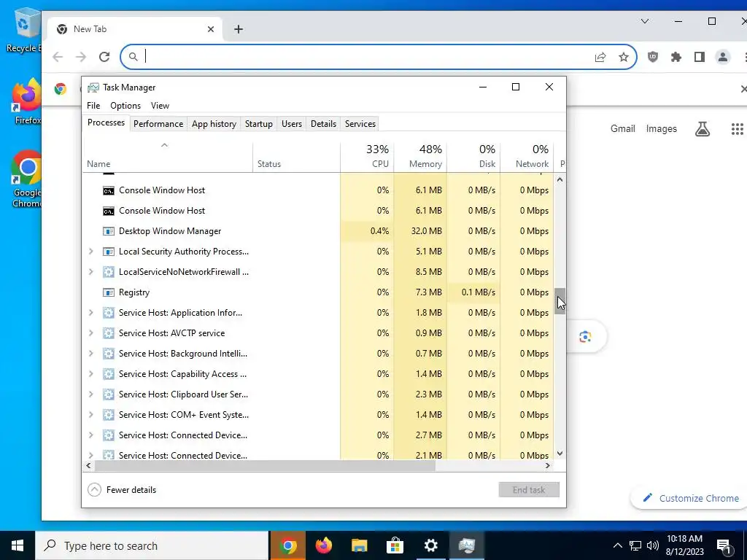This screenshot has width=747, height=560.
Task: Click the Google Chrome desktop shortcut
Action: pos(27,179)
